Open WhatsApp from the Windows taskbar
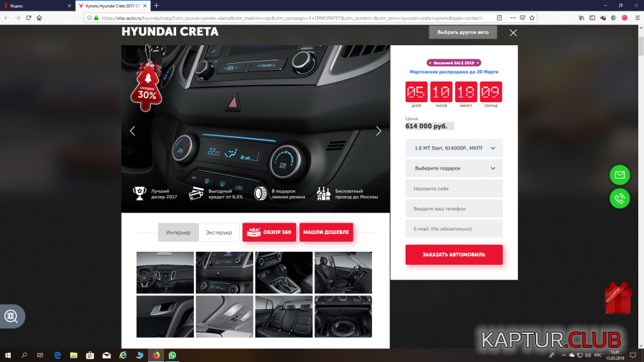 click(172, 355)
